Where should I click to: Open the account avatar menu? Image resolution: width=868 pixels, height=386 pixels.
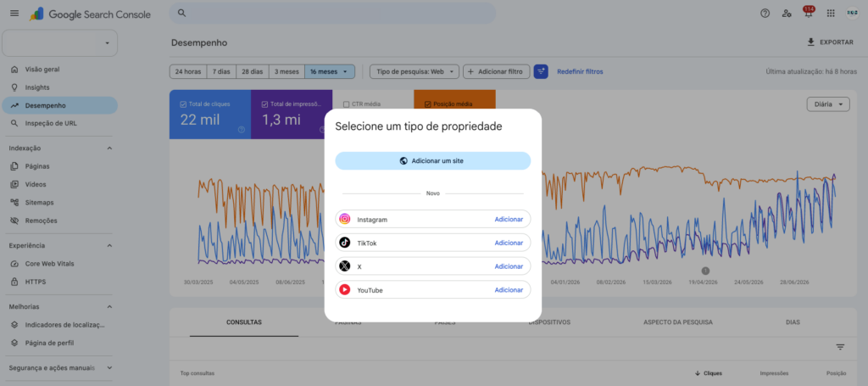tap(853, 14)
